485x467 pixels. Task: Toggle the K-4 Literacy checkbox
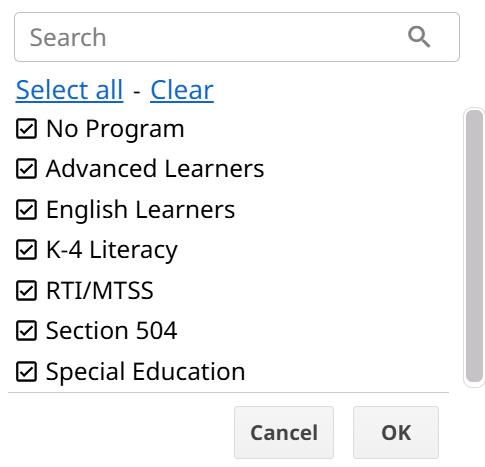coord(26,250)
